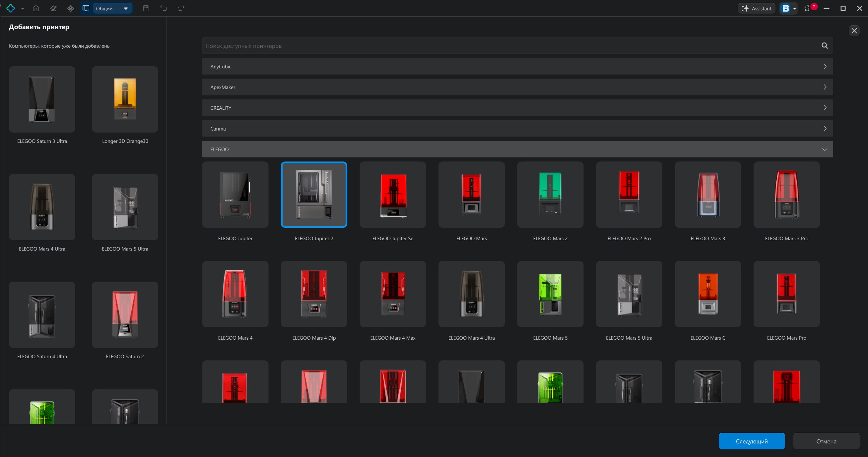Select the ELEGOO Mars 5 printer
The height and width of the screenshot is (457, 868).
550,294
